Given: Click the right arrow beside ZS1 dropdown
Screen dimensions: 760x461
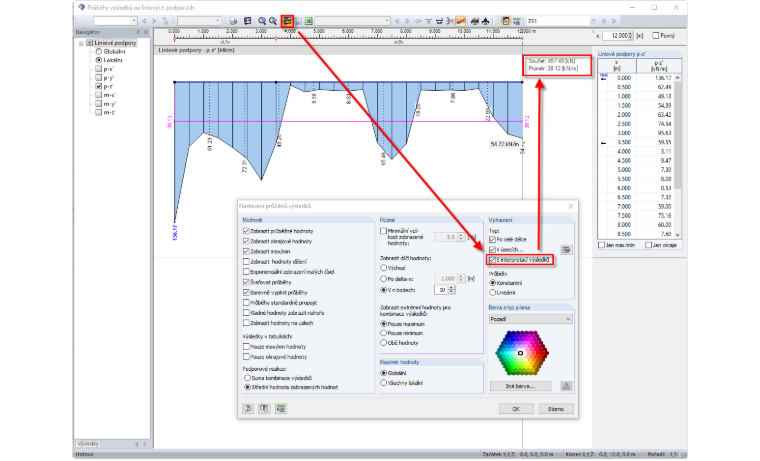Looking at the screenshot, I should point(614,21).
